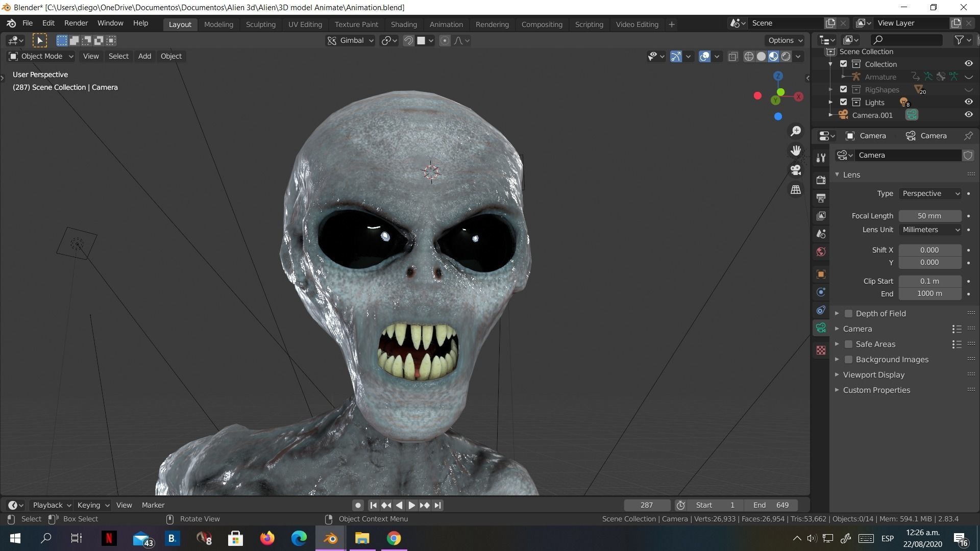Click the zoom view magnifier icon
Screen dimensions: 980x551
point(796,132)
